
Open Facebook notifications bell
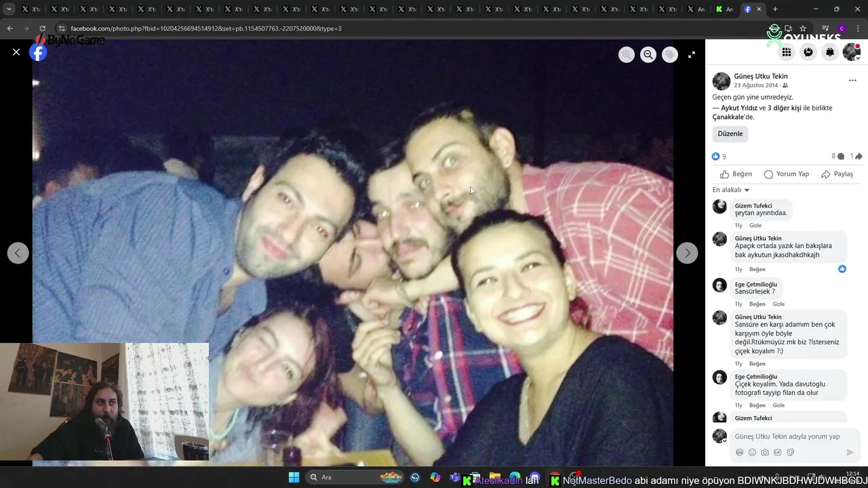[x=830, y=52]
